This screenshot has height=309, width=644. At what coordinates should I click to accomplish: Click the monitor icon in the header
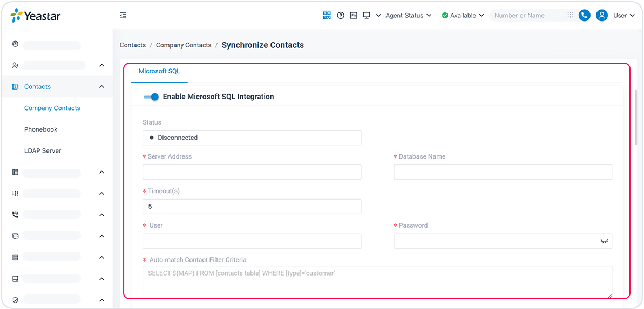point(367,15)
